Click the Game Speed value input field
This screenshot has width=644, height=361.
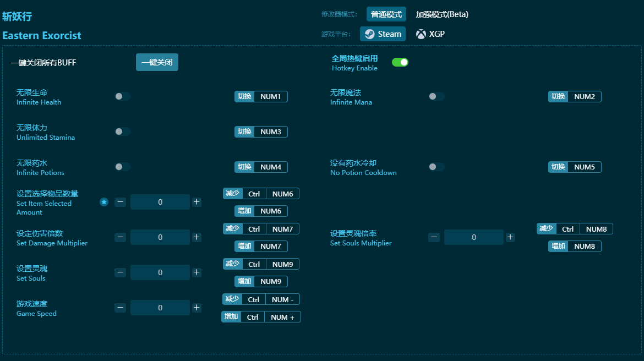pos(160,308)
